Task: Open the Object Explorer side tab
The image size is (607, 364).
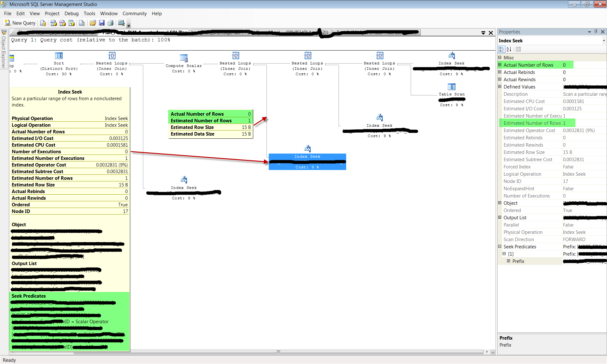Action: point(4,49)
